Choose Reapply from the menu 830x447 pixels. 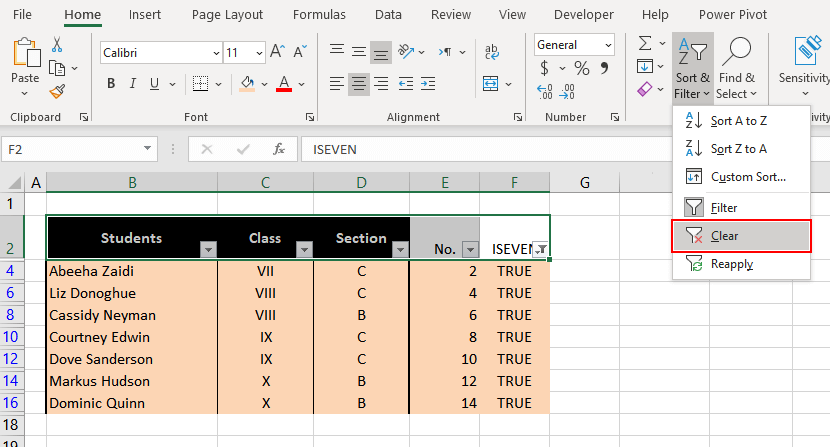pyautogui.click(x=741, y=264)
